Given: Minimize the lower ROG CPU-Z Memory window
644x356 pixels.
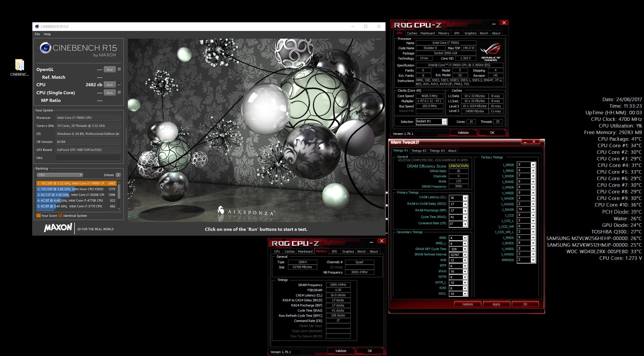Looking at the screenshot, I should coord(371,242).
